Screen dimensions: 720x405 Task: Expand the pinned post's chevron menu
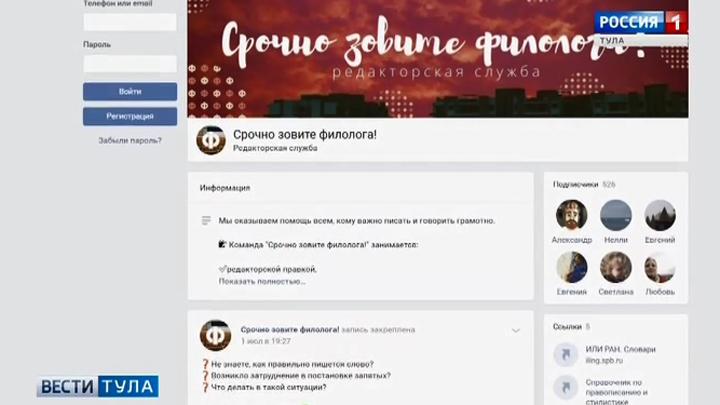point(516,331)
